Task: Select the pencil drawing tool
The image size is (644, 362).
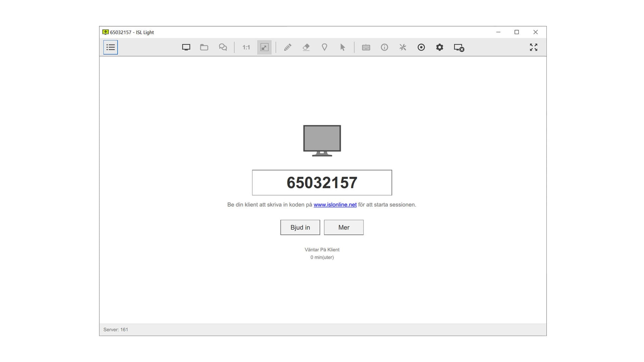Action: point(287,47)
